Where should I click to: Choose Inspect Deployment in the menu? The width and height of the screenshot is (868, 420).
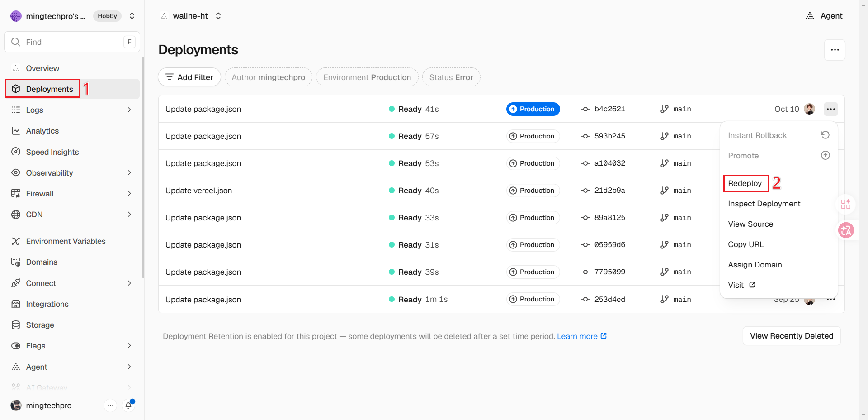coord(764,204)
